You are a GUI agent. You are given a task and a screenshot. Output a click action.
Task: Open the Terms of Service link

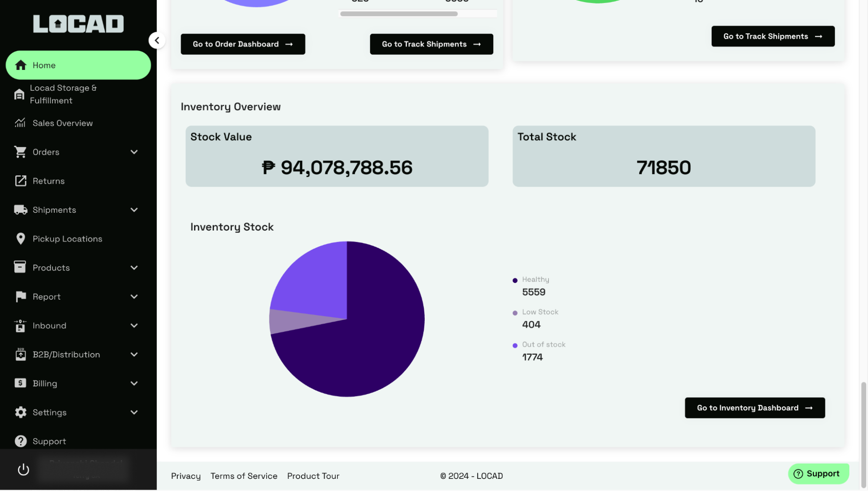244,476
